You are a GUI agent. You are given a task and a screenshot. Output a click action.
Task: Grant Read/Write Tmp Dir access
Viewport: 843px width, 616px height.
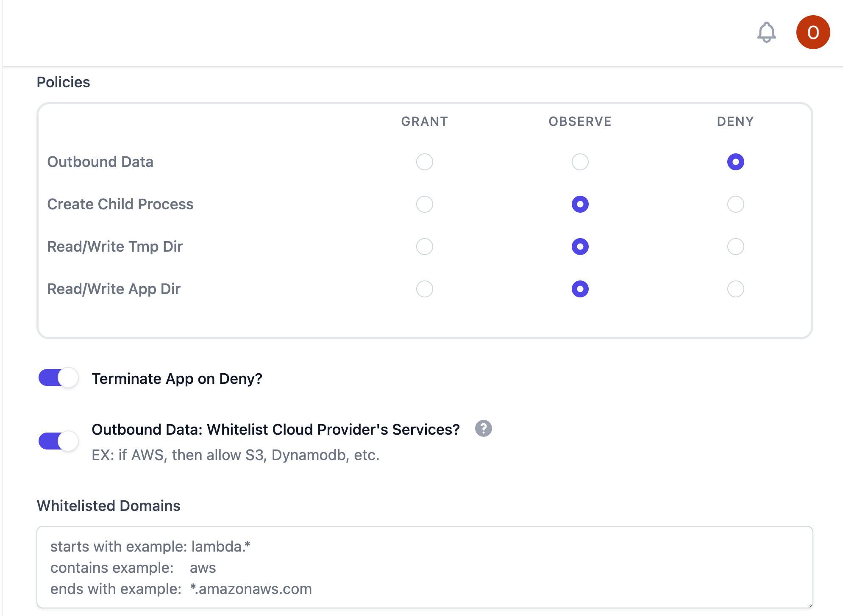tap(424, 247)
